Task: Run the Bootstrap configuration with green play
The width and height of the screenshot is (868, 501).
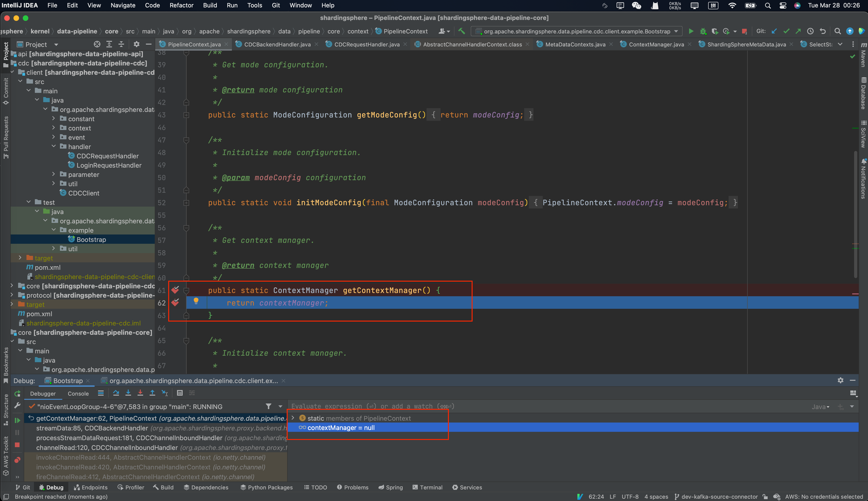Action: point(691,31)
